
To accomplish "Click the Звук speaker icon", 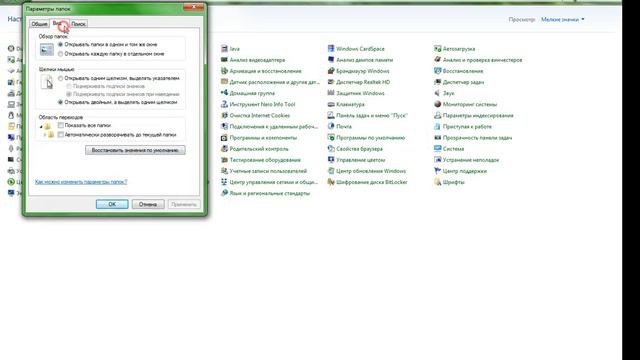I will 438,93.
